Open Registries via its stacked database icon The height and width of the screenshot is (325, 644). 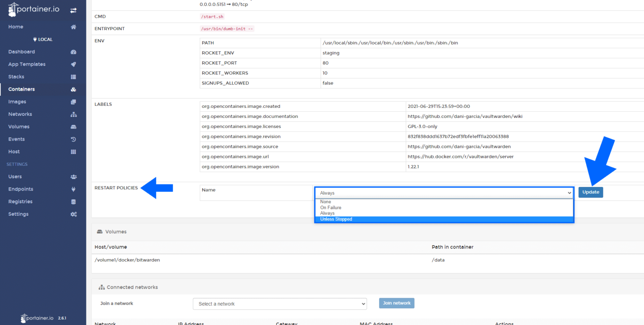click(x=73, y=201)
